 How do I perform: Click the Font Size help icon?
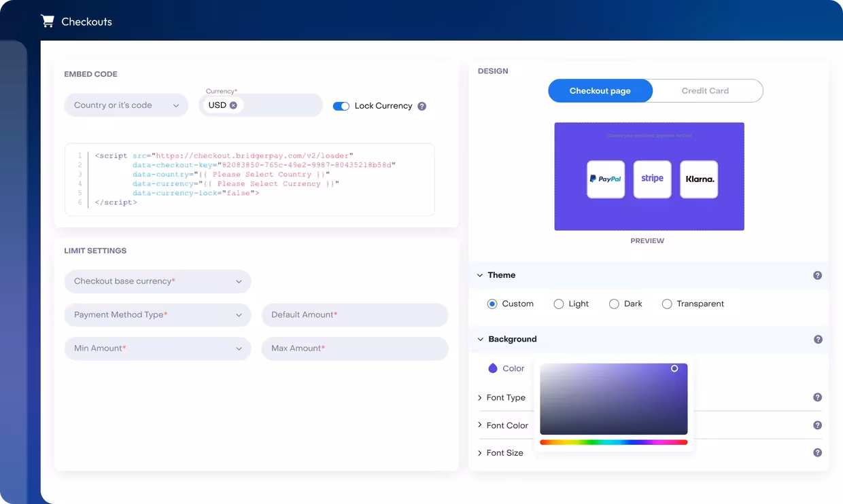pos(817,452)
